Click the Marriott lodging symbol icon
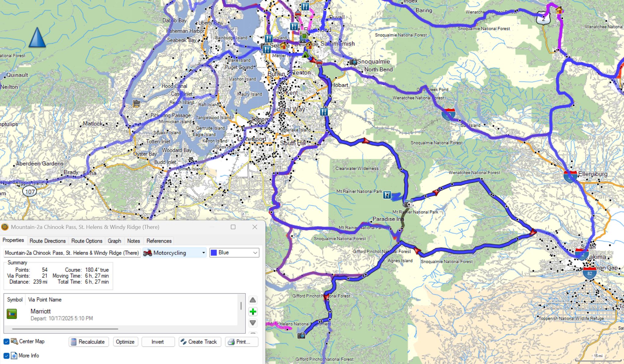 (12, 314)
